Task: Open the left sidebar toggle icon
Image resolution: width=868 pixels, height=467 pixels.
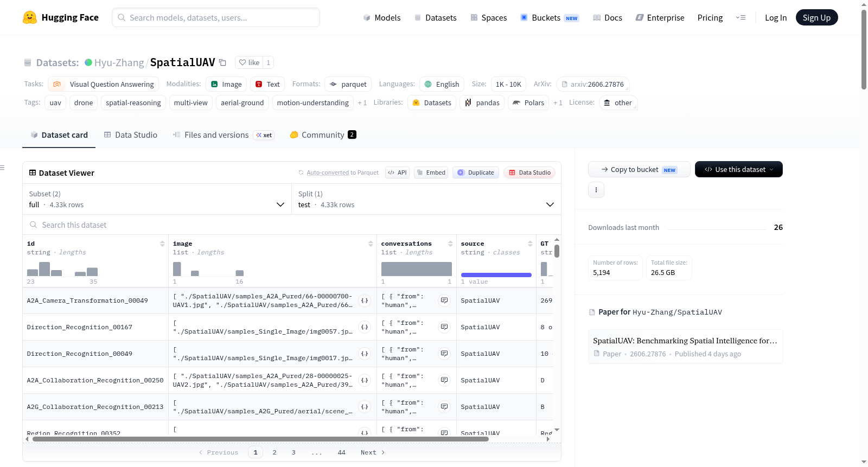Action: point(3,168)
